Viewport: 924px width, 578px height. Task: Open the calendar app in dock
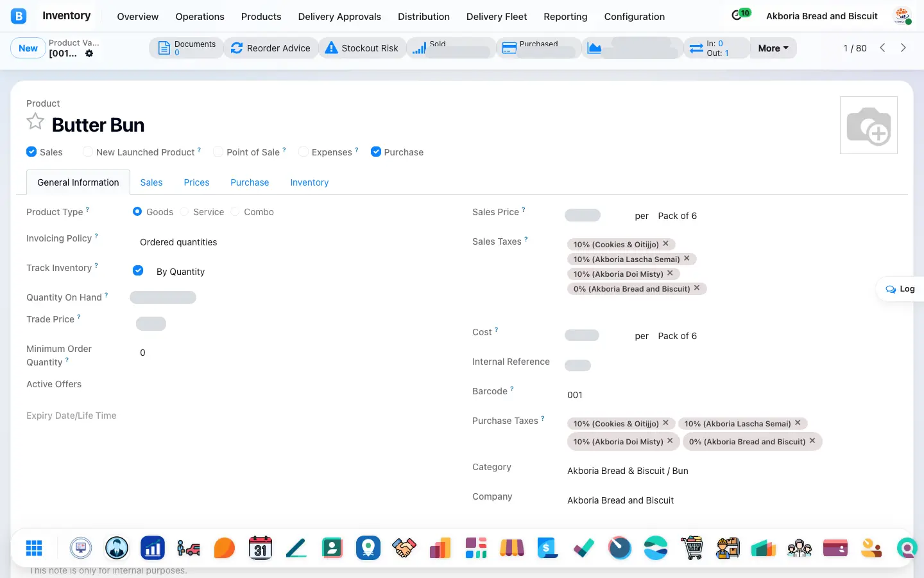tap(260, 548)
